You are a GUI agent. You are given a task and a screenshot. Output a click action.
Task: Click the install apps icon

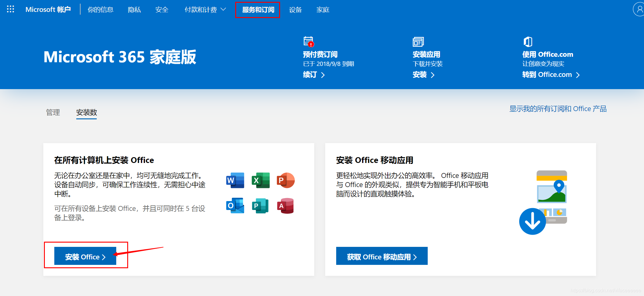(418, 42)
